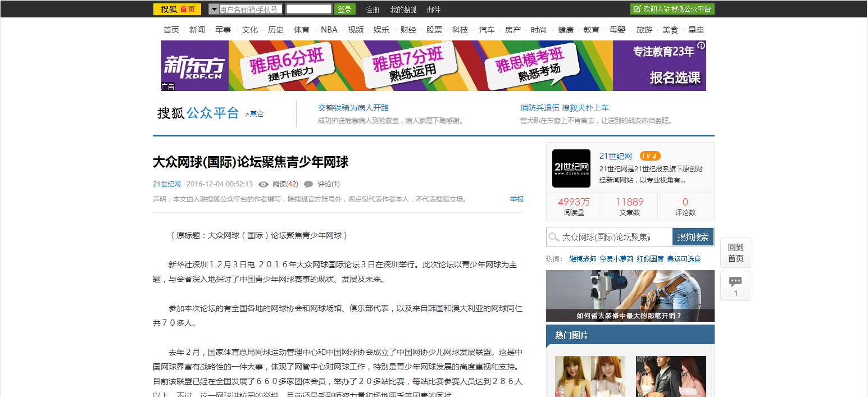
Task: Open 我的搜狐 in the top bar
Action: click(x=403, y=10)
